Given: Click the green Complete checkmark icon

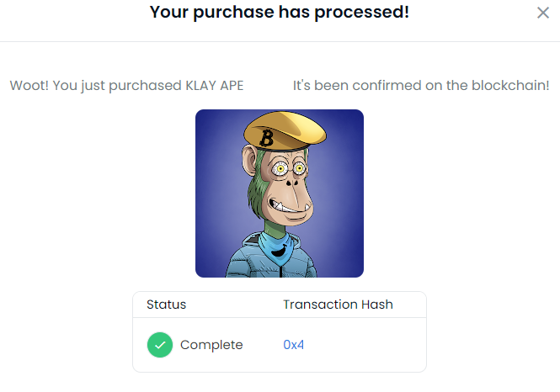Looking at the screenshot, I should tap(160, 345).
